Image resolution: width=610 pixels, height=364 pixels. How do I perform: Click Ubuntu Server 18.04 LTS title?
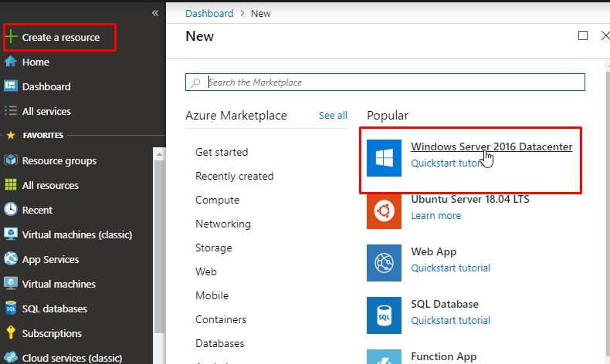click(x=470, y=199)
